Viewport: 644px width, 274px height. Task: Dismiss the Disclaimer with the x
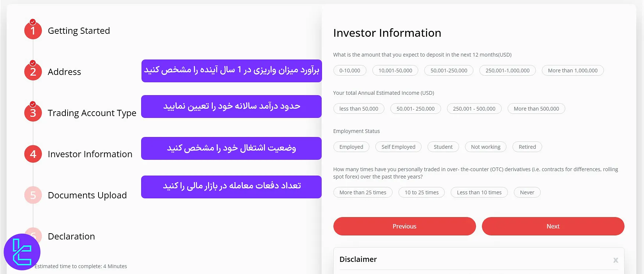(x=615, y=260)
